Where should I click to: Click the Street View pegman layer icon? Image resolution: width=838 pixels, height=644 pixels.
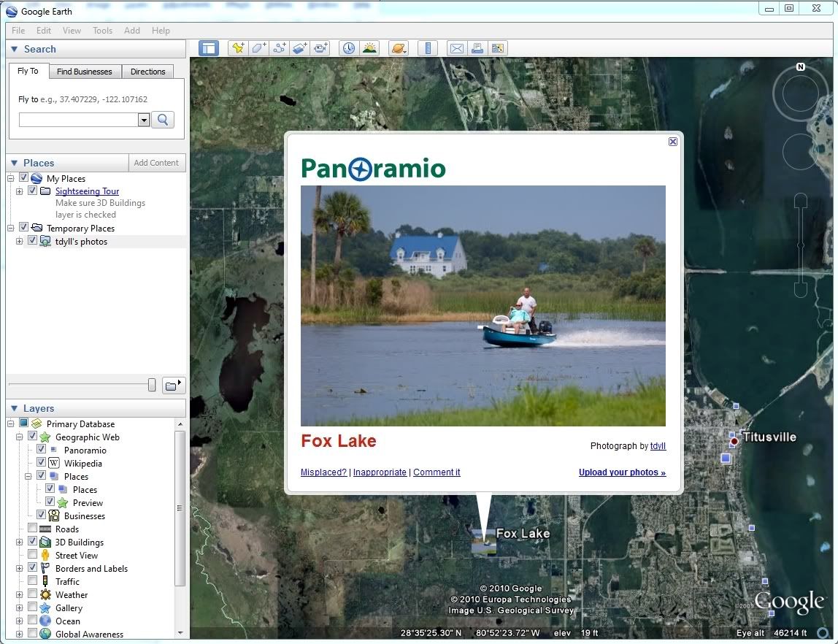(45, 555)
